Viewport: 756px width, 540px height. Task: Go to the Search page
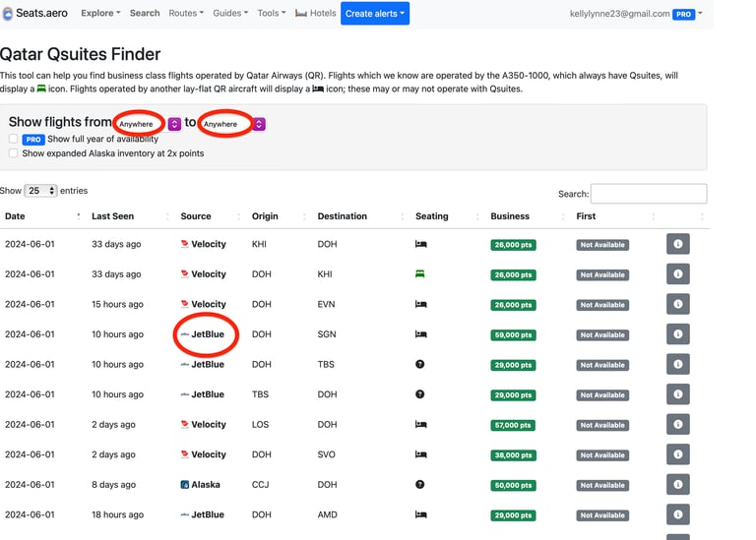tap(145, 13)
